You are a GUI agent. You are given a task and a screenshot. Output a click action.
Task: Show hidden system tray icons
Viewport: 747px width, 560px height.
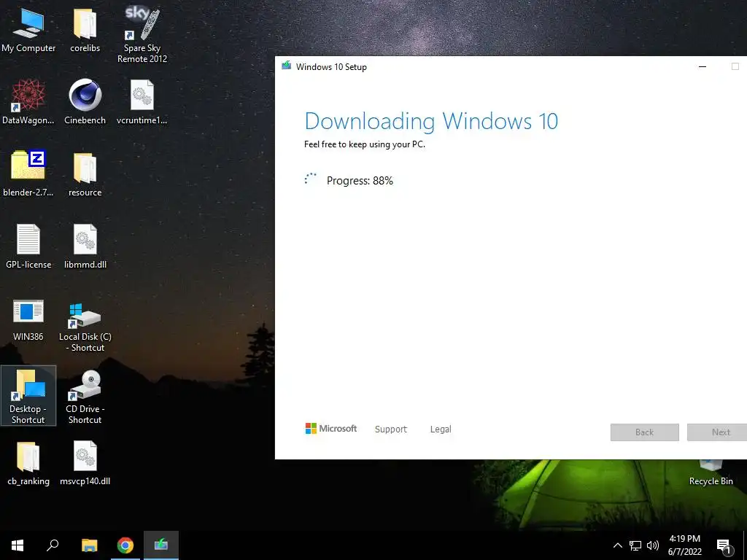(x=617, y=545)
